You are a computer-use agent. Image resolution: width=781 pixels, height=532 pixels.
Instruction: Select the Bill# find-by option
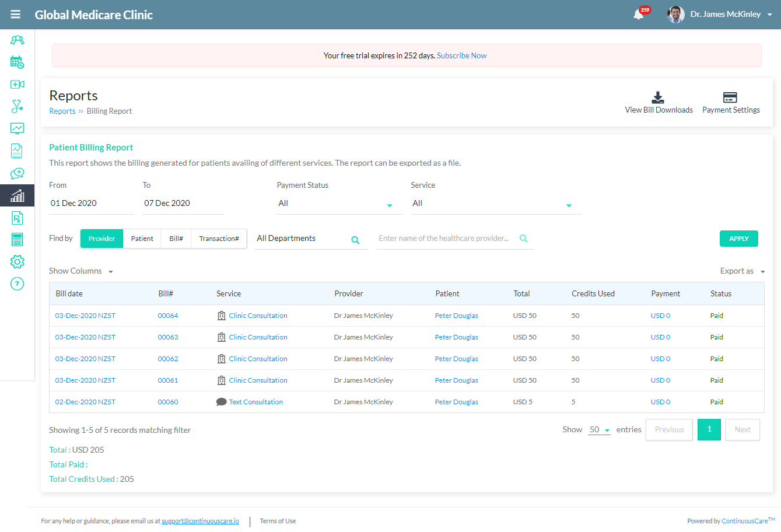pos(176,239)
